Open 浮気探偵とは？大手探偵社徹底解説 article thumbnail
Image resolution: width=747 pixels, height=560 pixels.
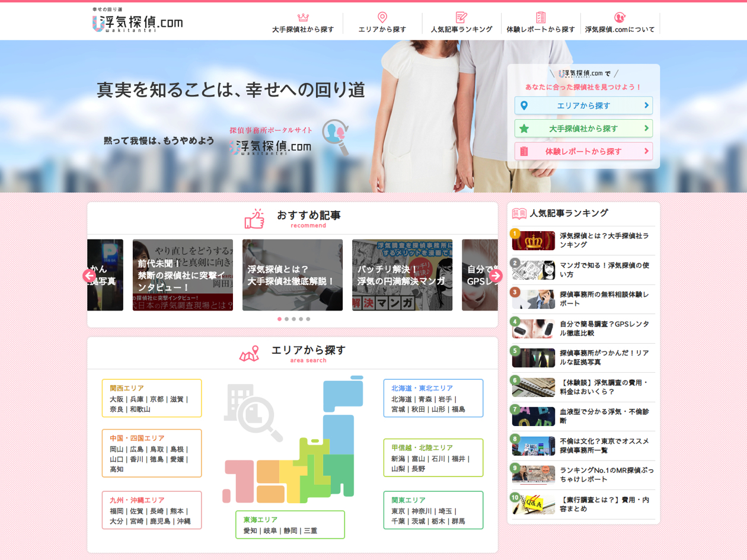point(292,275)
